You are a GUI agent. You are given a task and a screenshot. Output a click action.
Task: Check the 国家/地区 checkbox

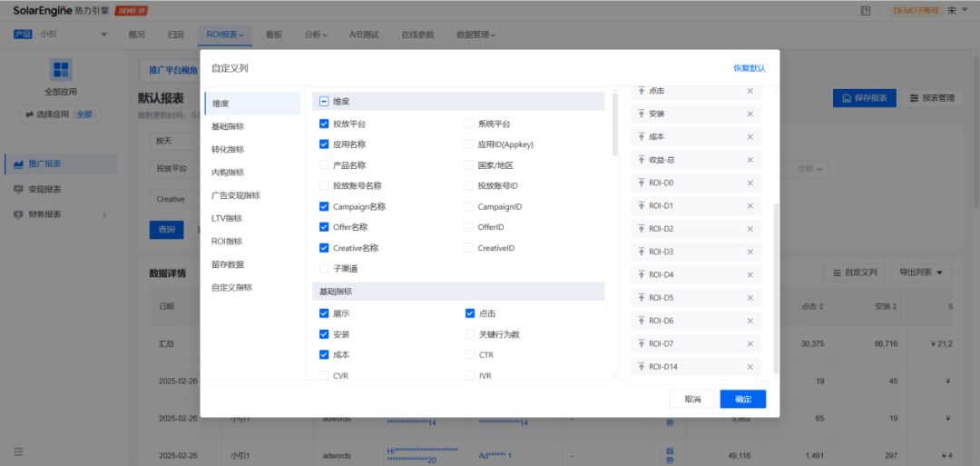click(x=469, y=165)
